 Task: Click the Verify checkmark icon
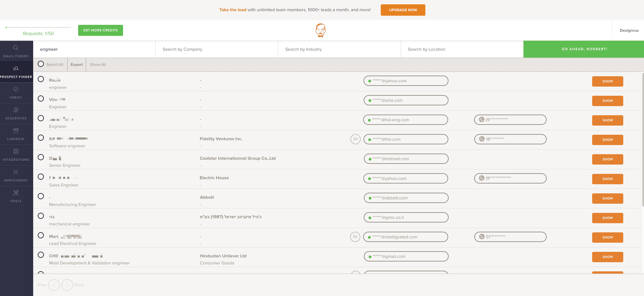click(x=16, y=89)
